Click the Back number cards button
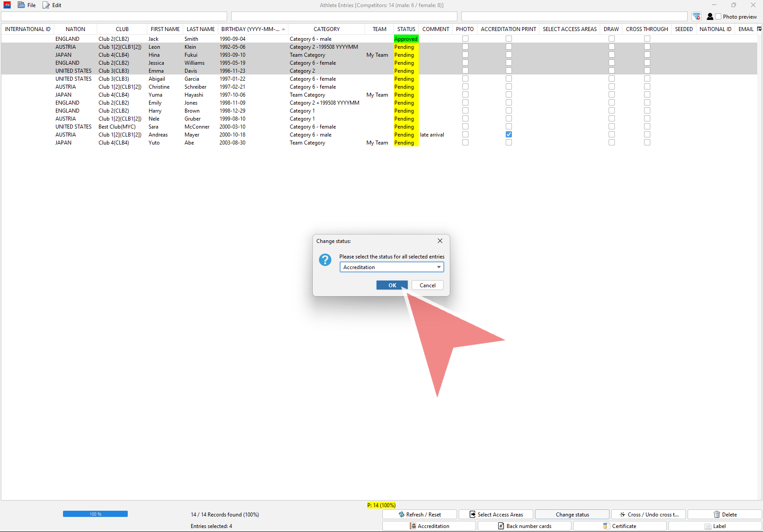763x532 pixels. (524, 526)
